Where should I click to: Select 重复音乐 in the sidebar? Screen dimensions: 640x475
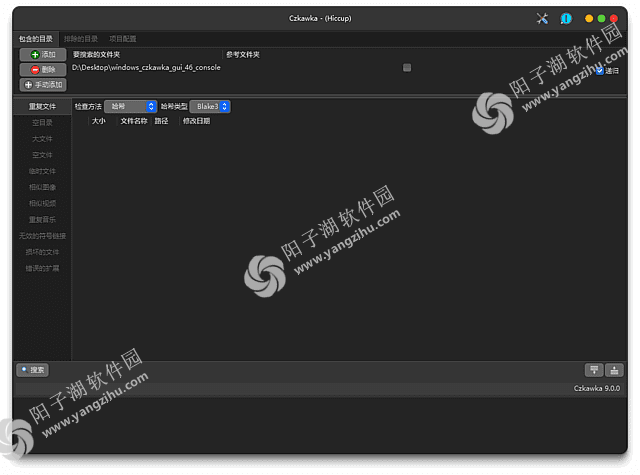(x=42, y=220)
